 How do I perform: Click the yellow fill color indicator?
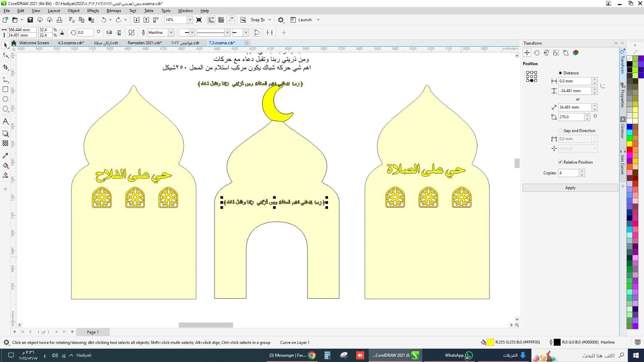pyautogui.click(x=490, y=342)
